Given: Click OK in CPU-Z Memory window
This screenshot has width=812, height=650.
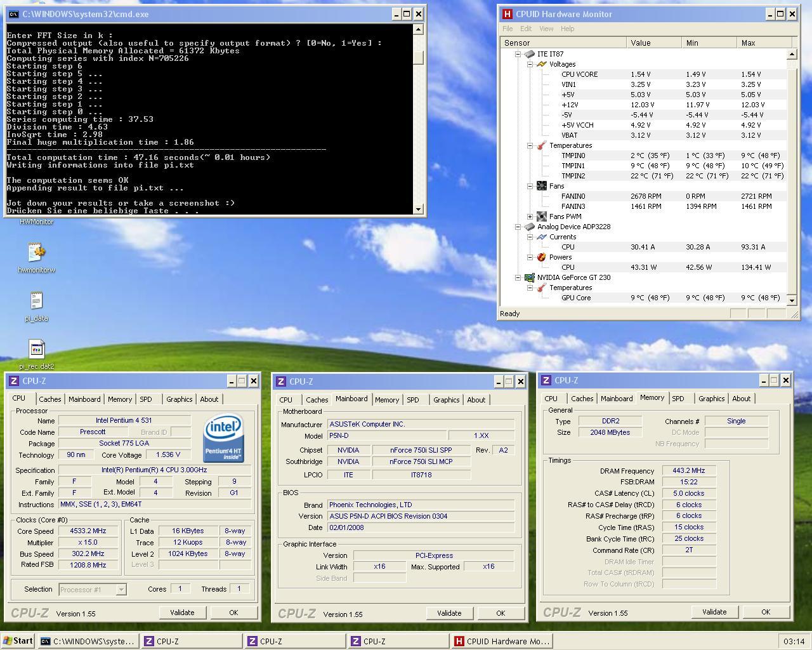Looking at the screenshot, I should coord(766,612).
